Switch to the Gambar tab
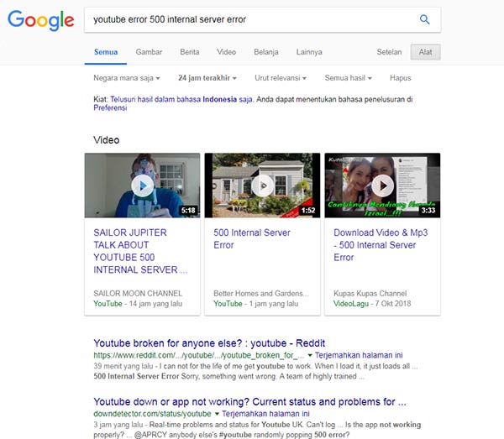 coord(149,52)
